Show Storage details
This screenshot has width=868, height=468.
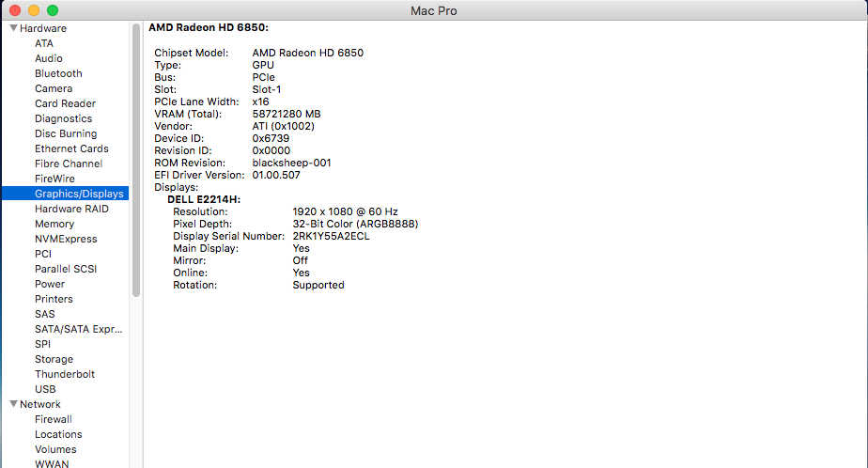point(54,359)
